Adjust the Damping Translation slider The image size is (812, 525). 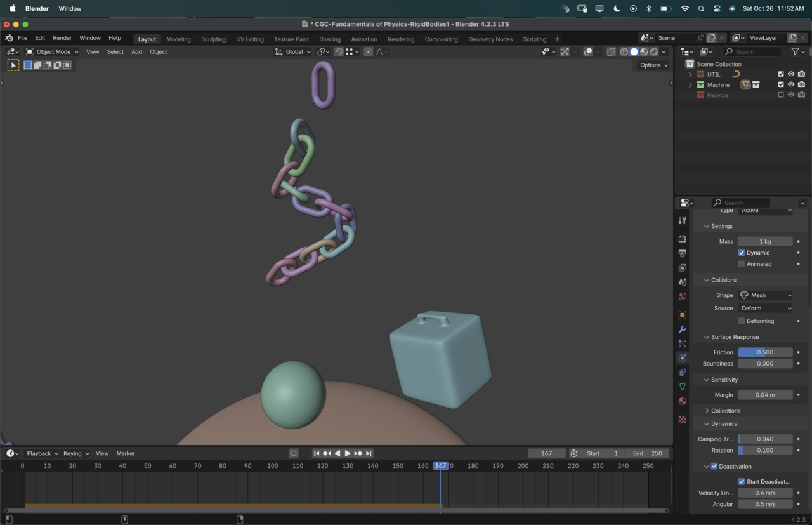click(765, 439)
